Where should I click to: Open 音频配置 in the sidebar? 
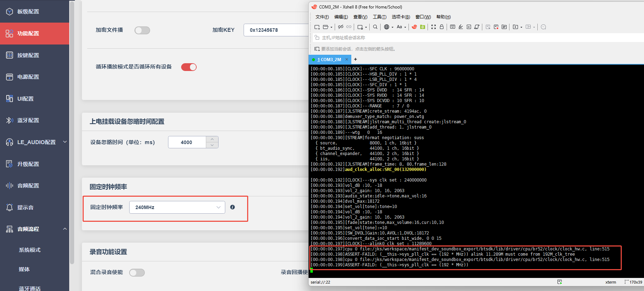(35, 186)
